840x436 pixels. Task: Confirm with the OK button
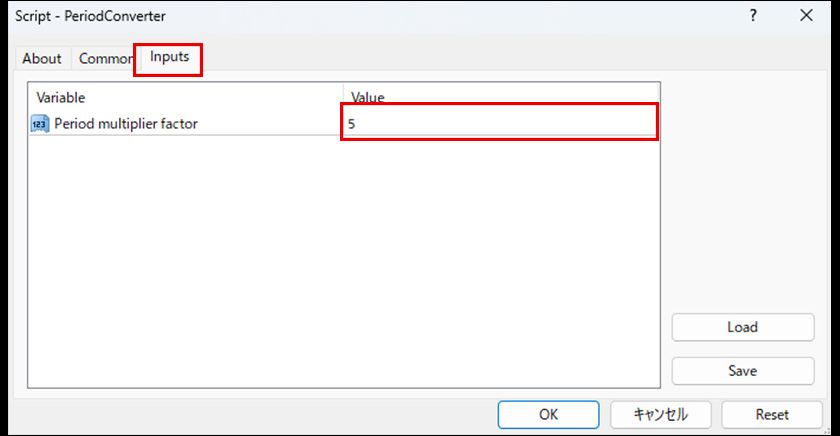[548, 414]
